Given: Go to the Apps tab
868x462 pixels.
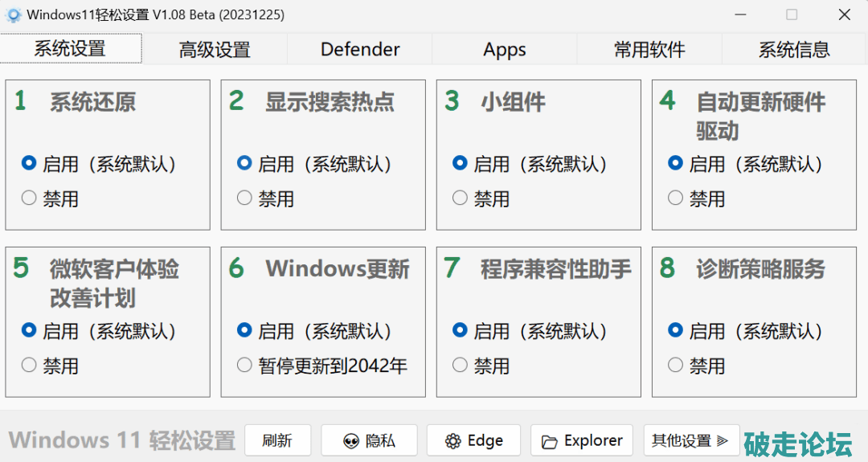Looking at the screenshot, I should [505, 50].
